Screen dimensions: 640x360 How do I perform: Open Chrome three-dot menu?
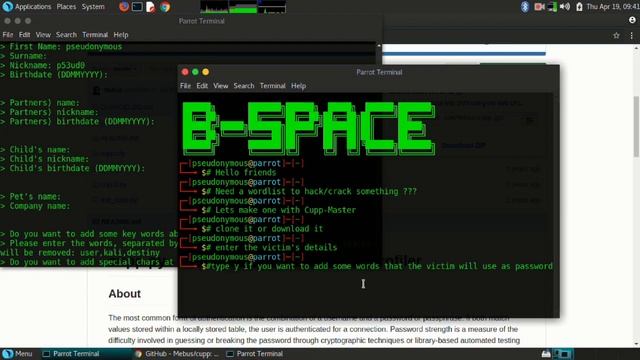coord(631,36)
